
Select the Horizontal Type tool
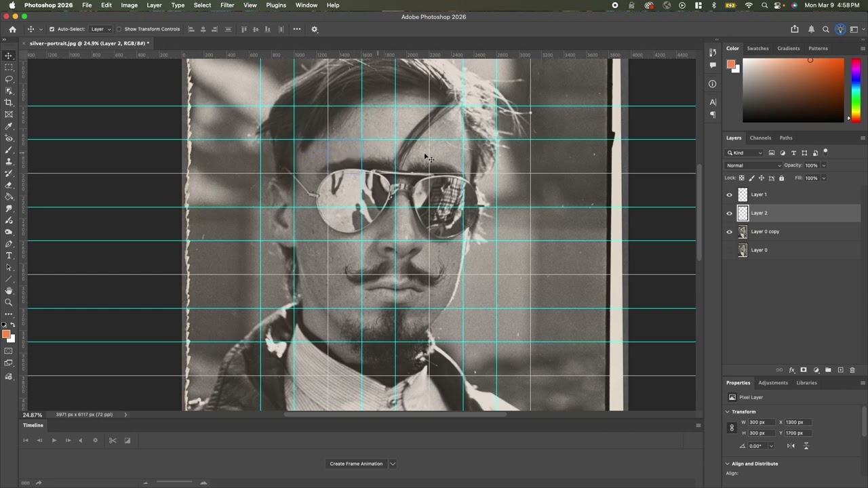click(x=9, y=256)
